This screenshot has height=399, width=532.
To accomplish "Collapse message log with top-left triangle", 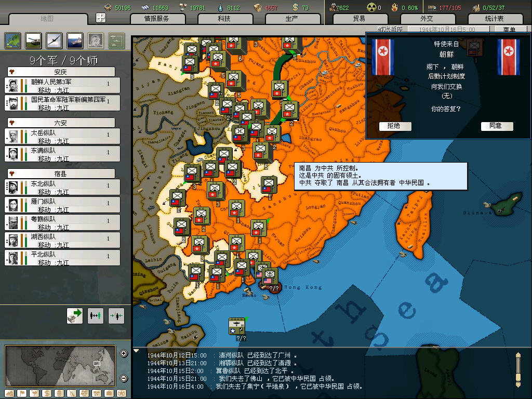I will click(136, 351).
